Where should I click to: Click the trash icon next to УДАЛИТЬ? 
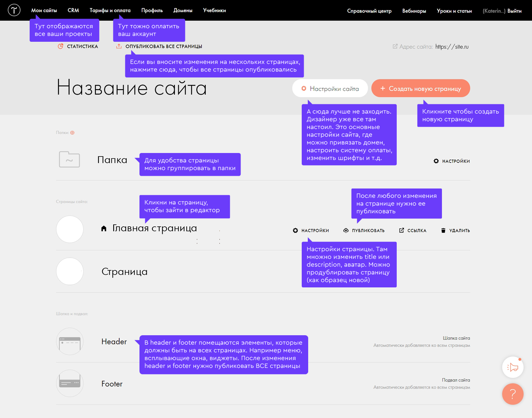click(443, 230)
